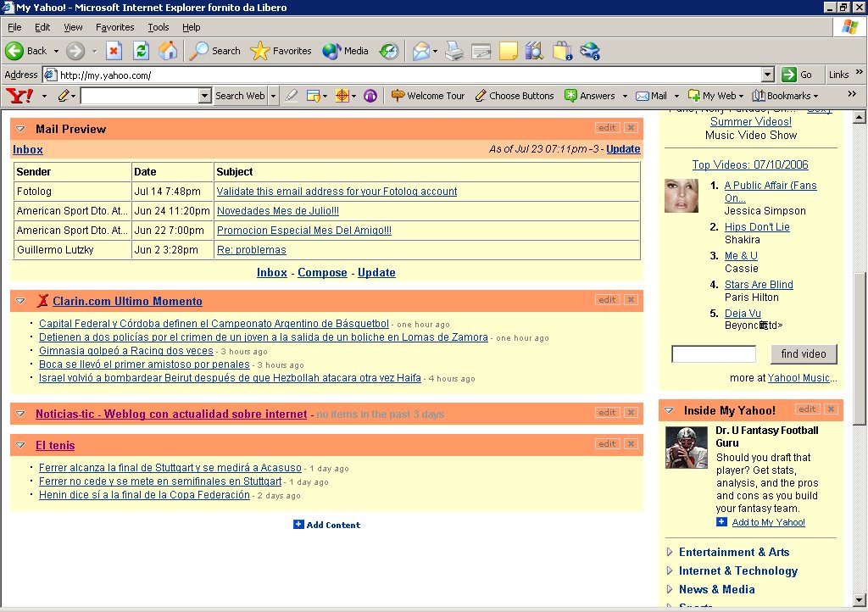Stop page loading with the red X icon
The image size is (868, 612).
pyautogui.click(x=114, y=51)
